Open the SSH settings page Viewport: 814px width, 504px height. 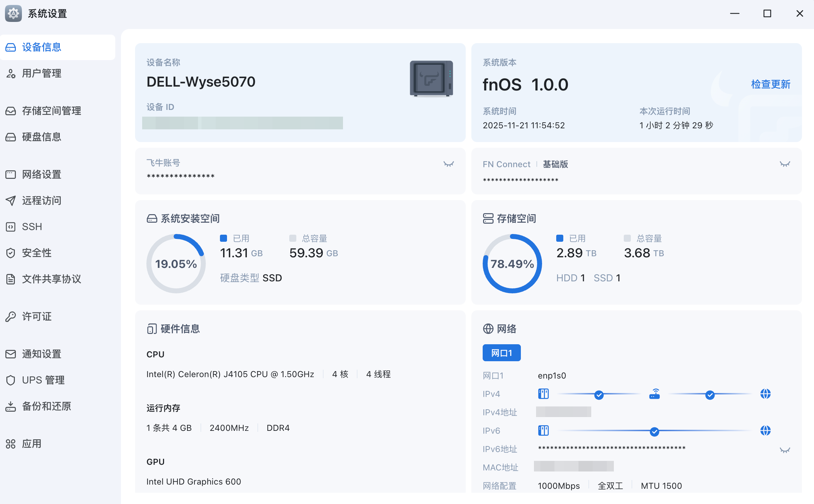tap(32, 227)
